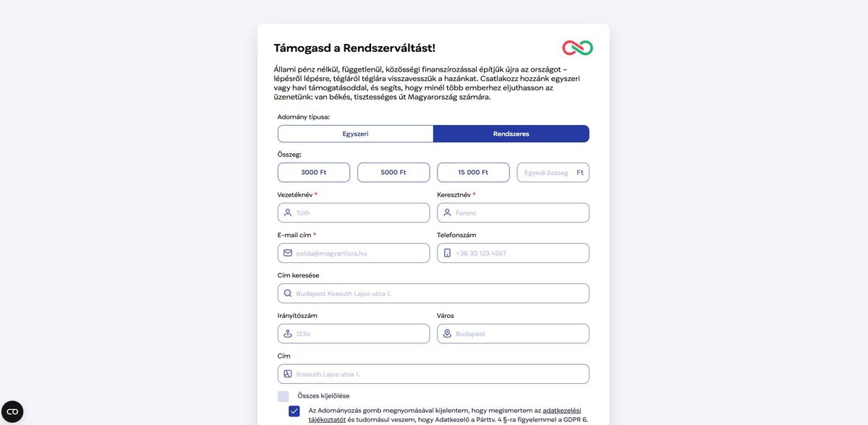The image size is (868, 425).
Task: Click the person icon in Vezetéknév field
Action: click(x=288, y=212)
